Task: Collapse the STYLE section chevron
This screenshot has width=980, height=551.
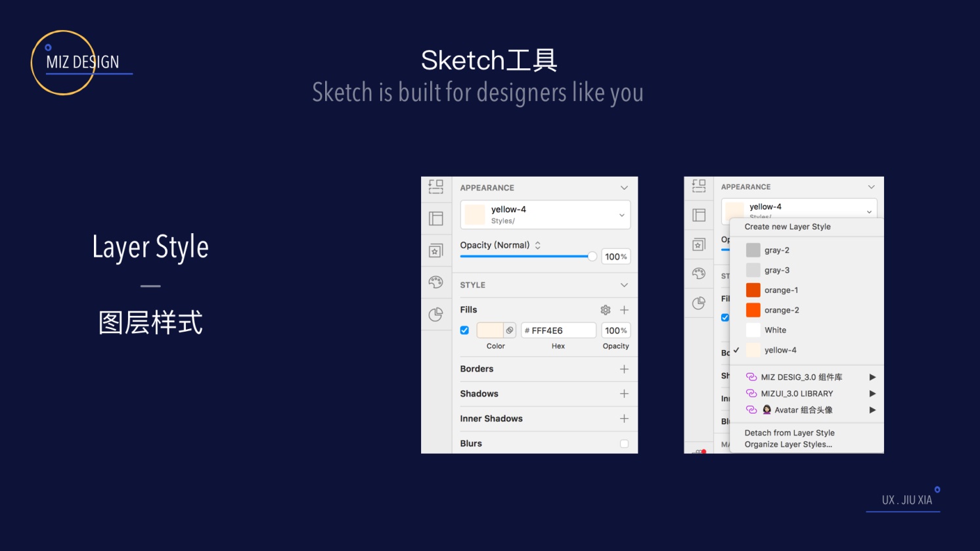Action: tap(624, 285)
